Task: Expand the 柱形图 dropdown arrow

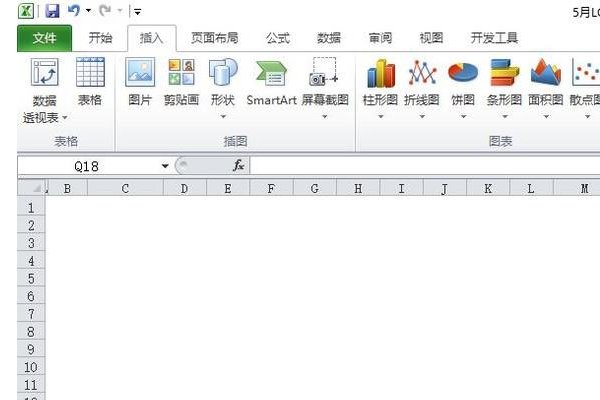Action: pyautogui.click(x=380, y=116)
